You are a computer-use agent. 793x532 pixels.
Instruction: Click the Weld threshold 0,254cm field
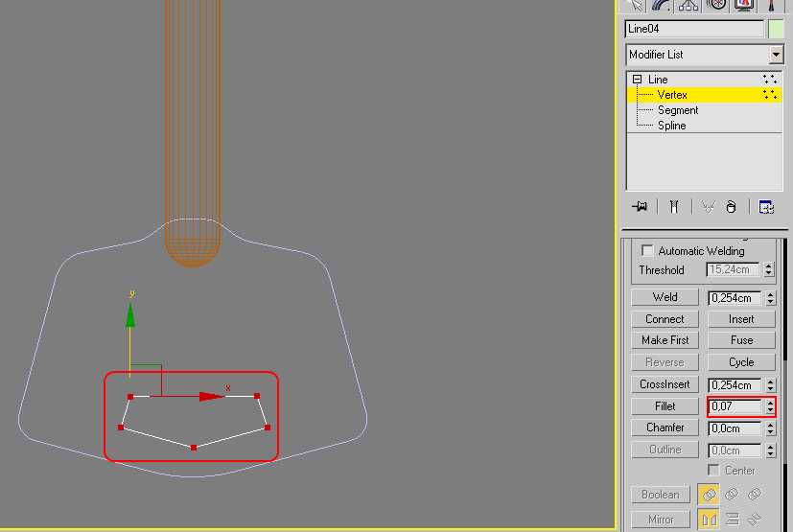pyautogui.click(x=735, y=298)
